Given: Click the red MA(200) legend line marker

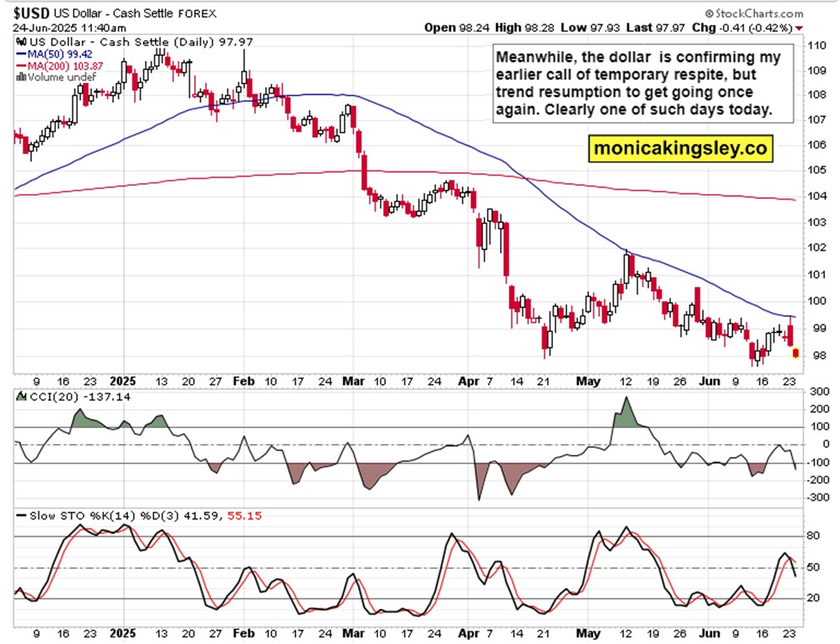Looking at the screenshot, I should click(22, 66).
